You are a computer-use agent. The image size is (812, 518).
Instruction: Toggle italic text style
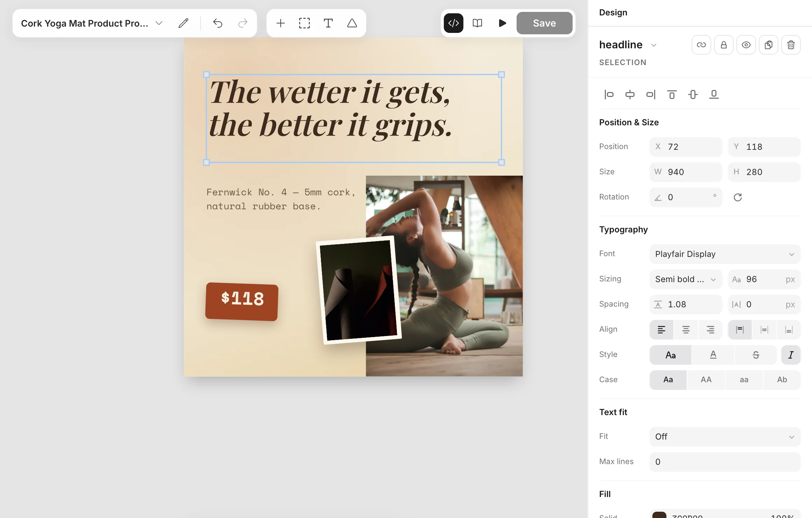(x=791, y=355)
